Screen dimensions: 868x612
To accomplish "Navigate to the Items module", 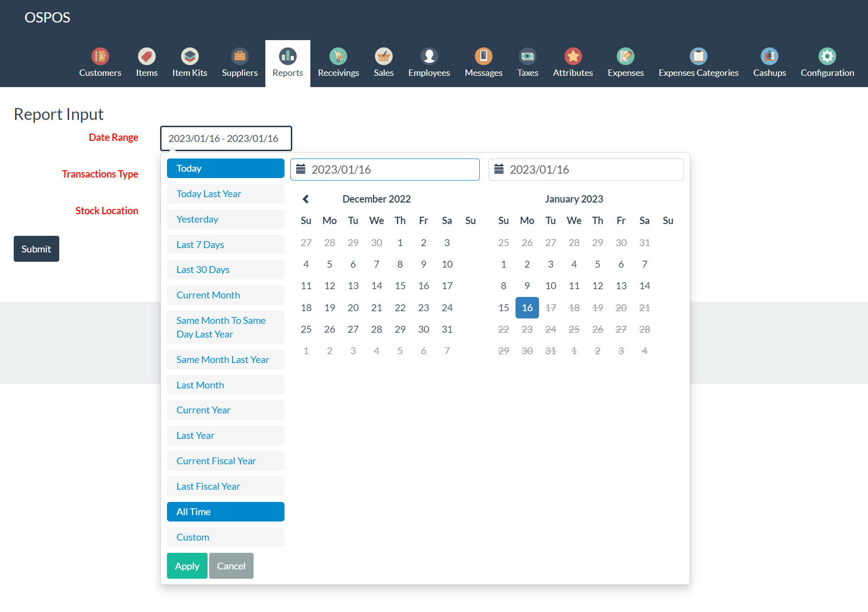I will click(146, 63).
